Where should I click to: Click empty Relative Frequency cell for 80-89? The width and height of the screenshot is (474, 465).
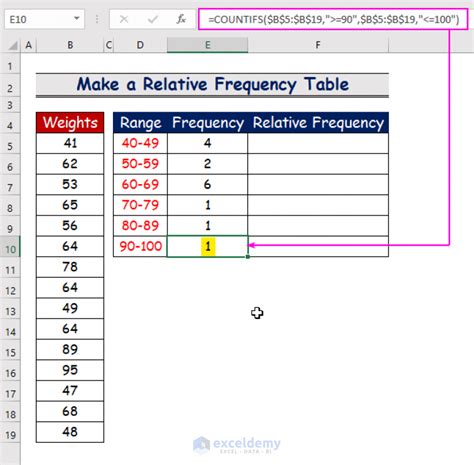pyautogui.click(x=318, y=226)
